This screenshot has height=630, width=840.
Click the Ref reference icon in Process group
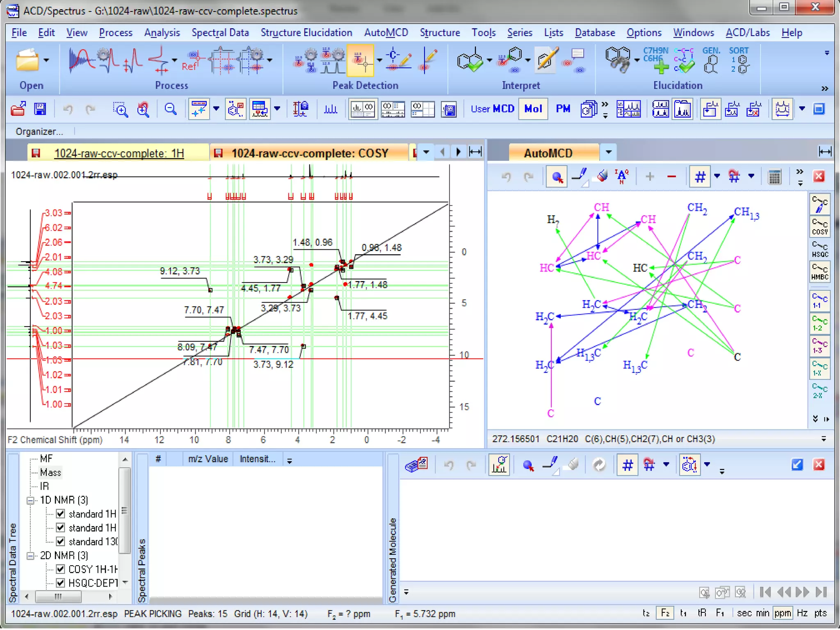coord(193,61)
